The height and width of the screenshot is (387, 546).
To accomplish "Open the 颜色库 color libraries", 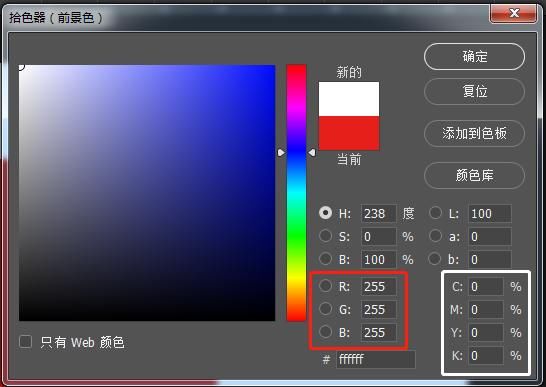I will pyautogui.click(x=474, y=175).
